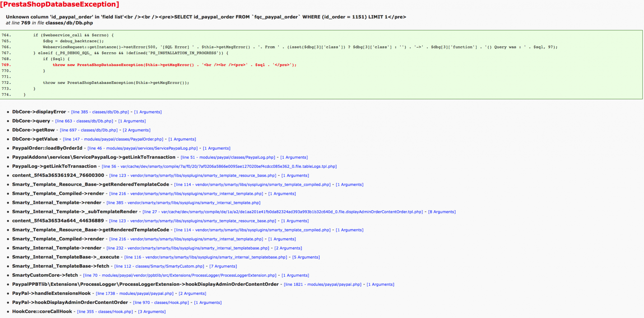Open the line 1821 paypal.php link
This screenshot has height=318, width=644.
(x=323, y=284)
